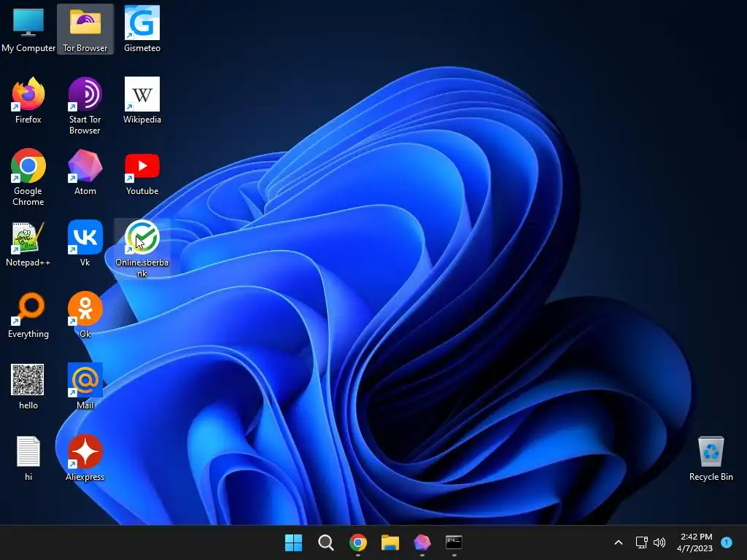The width and height of the screenshot is (747, 560).
Task: Expand the hidden system tray icons
Action: (x=619, y=542)
